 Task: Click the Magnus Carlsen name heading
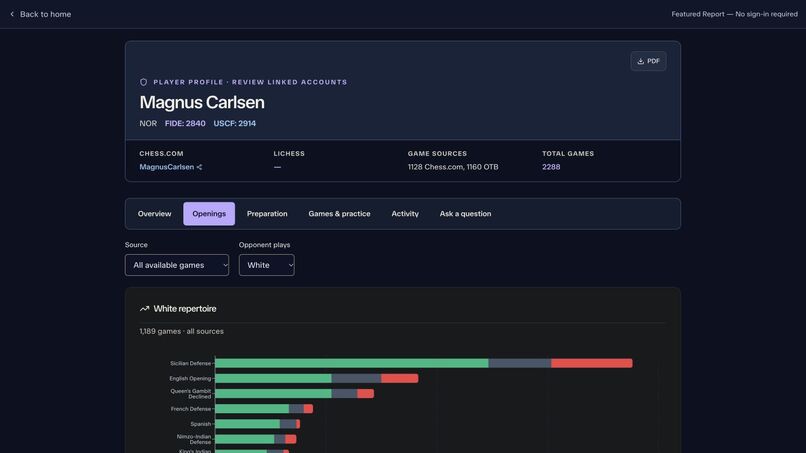202,102
